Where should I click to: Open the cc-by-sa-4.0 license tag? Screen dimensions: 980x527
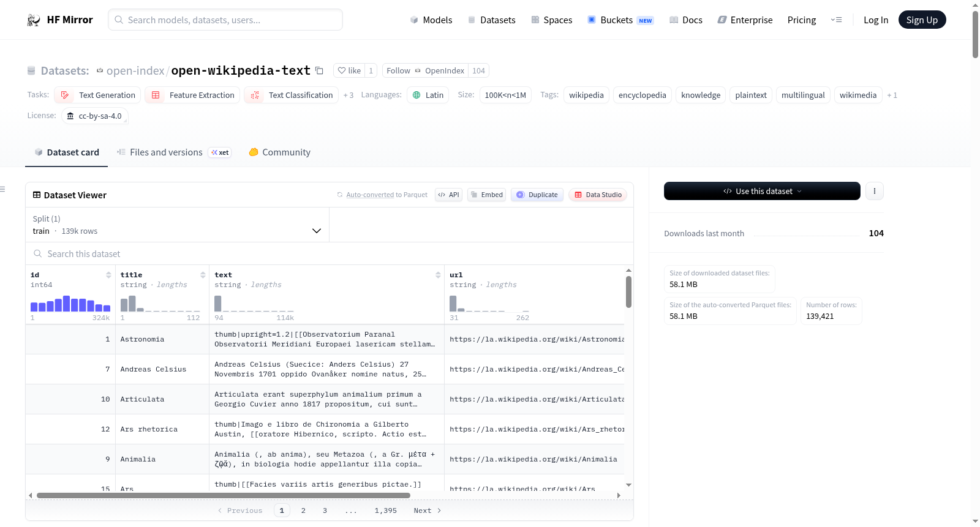pos(95,116)
